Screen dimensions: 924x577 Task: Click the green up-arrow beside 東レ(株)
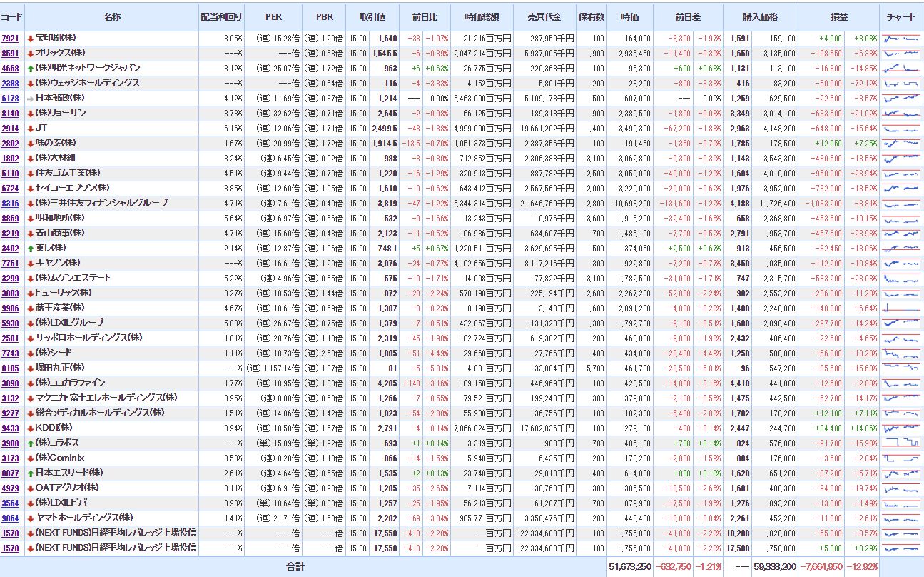point(31,248)
